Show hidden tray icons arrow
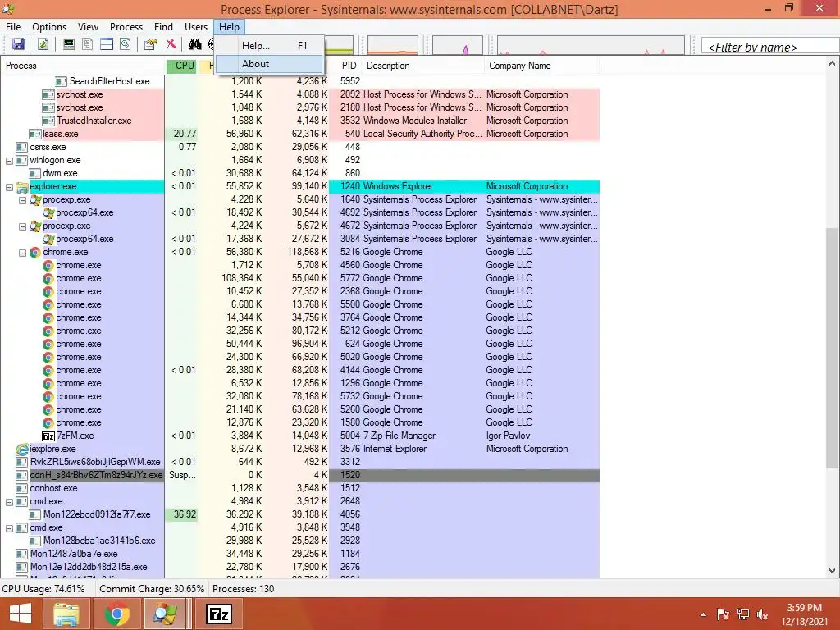This screenshot has width=840, height=630. [x=703, y=614]
